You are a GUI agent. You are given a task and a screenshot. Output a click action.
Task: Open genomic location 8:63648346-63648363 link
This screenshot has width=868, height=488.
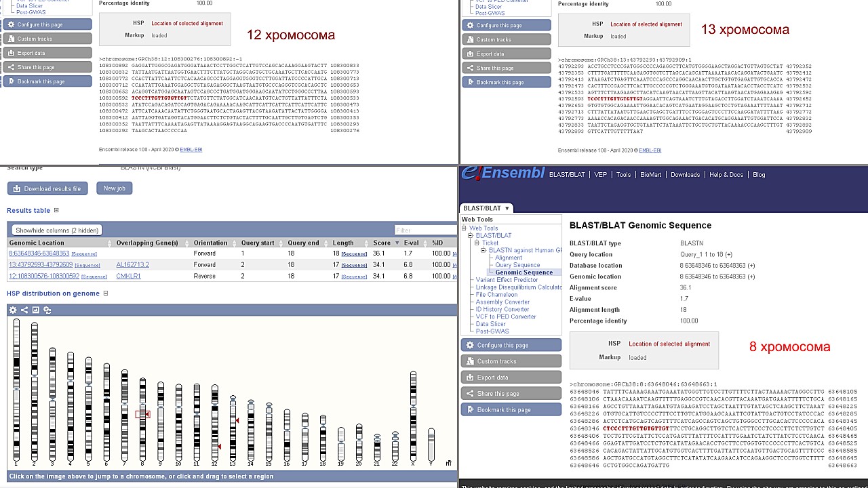pos(39,253)
